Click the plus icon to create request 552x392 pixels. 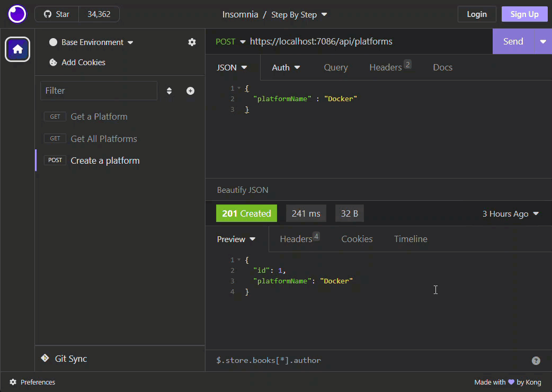pyautogui.click(x=191, y=91)
